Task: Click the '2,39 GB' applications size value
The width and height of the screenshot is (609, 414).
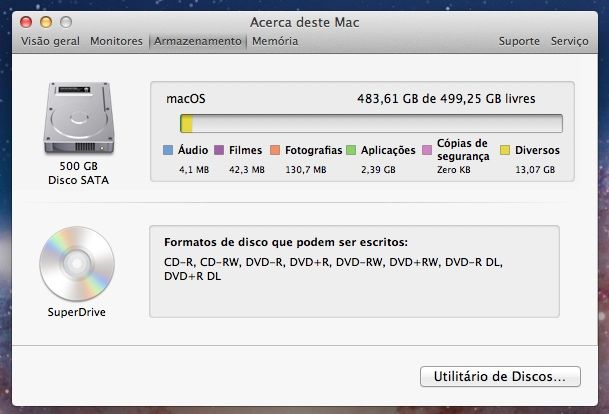Action: (x=378, y=170)
